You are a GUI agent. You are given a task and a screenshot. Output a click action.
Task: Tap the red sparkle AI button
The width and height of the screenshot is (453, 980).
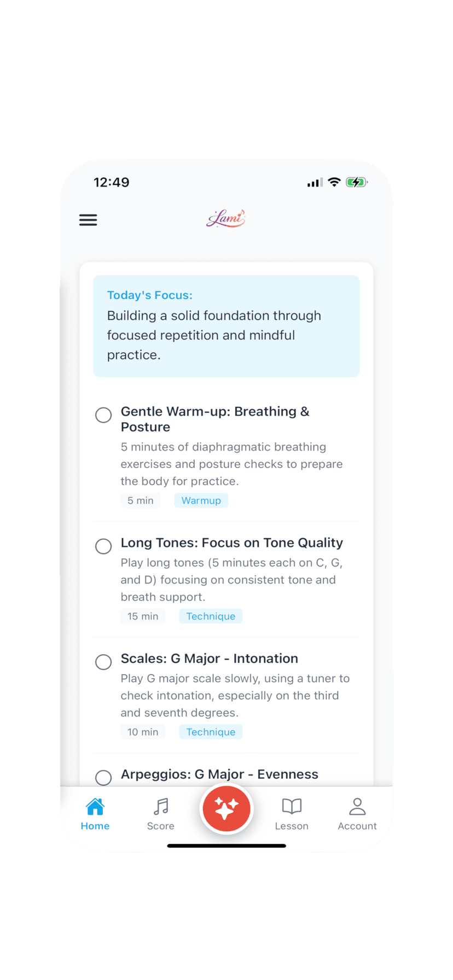click(x=226, y=809)
